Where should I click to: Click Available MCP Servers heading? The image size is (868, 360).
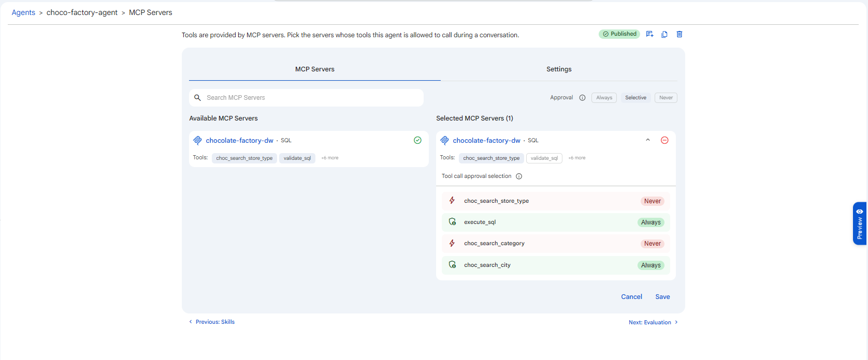223,118
